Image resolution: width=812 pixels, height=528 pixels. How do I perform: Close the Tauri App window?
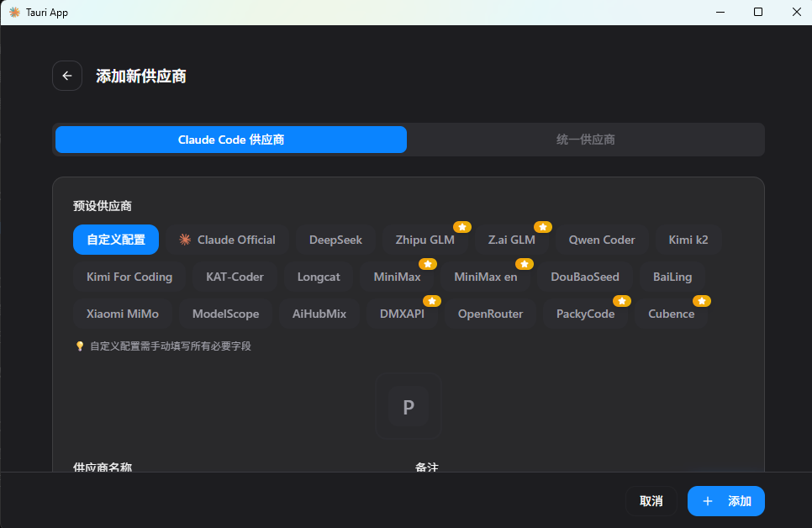[797, 12]
